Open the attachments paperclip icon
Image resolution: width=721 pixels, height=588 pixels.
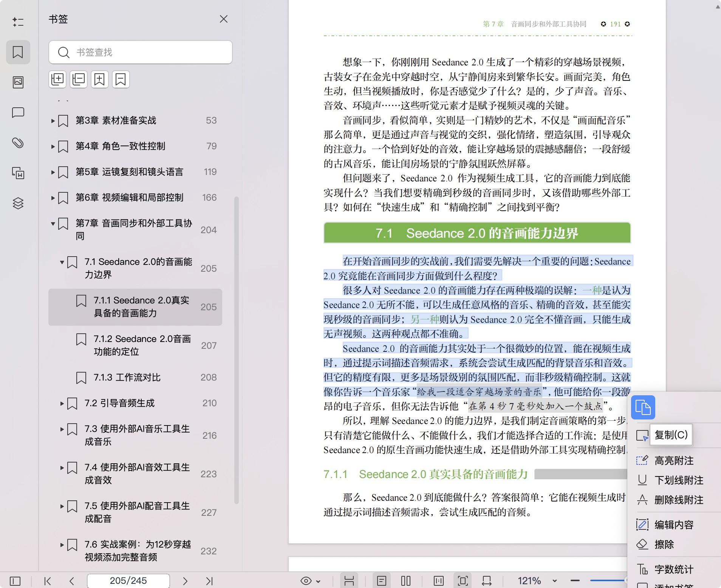click(x=18, y=143)
